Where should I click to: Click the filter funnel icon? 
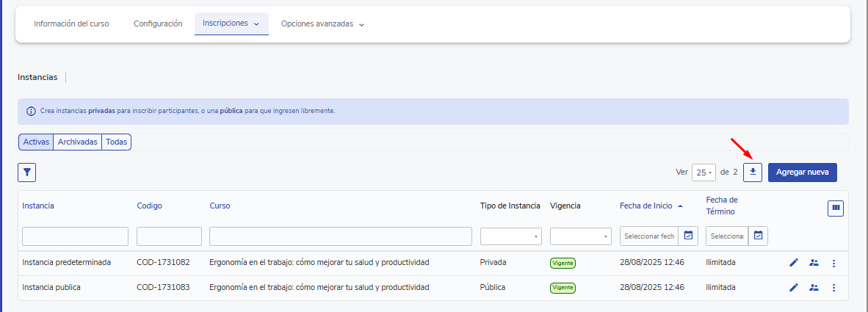[x=27, y=173]
